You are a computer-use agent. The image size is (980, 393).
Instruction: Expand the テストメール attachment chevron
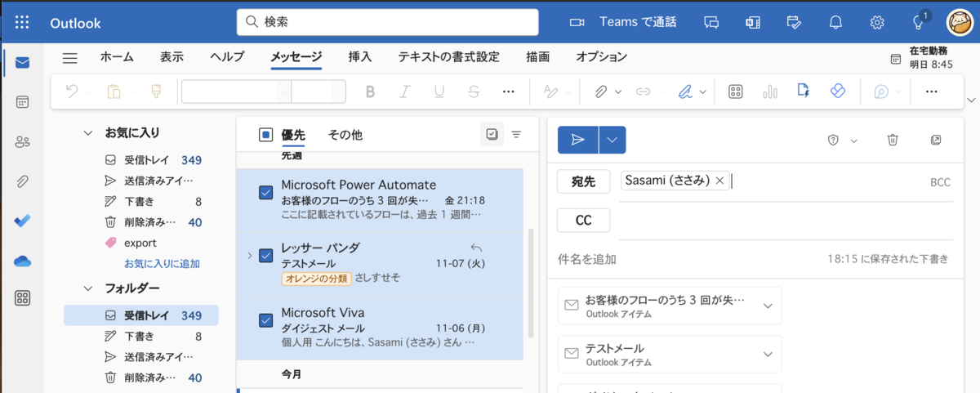767,354
